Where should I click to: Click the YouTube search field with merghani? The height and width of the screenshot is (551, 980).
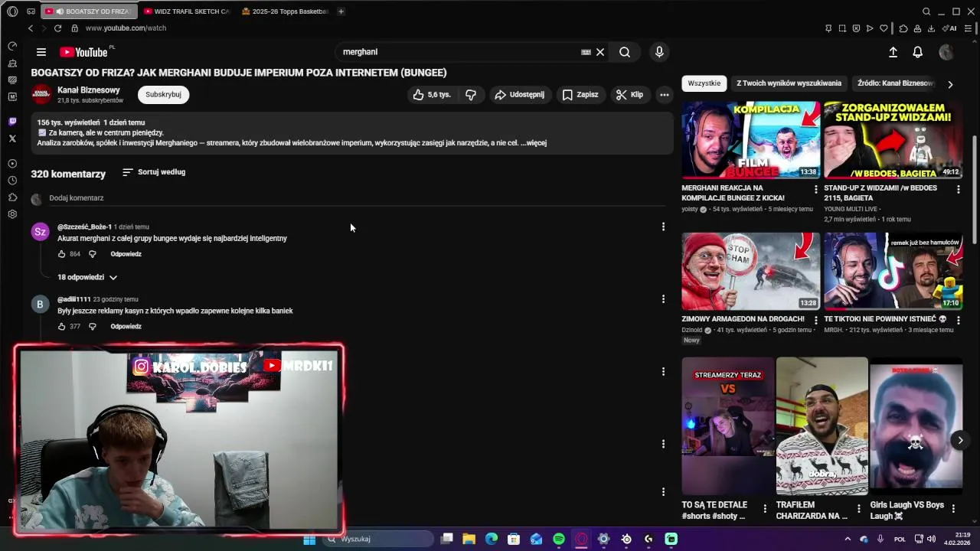459,52
